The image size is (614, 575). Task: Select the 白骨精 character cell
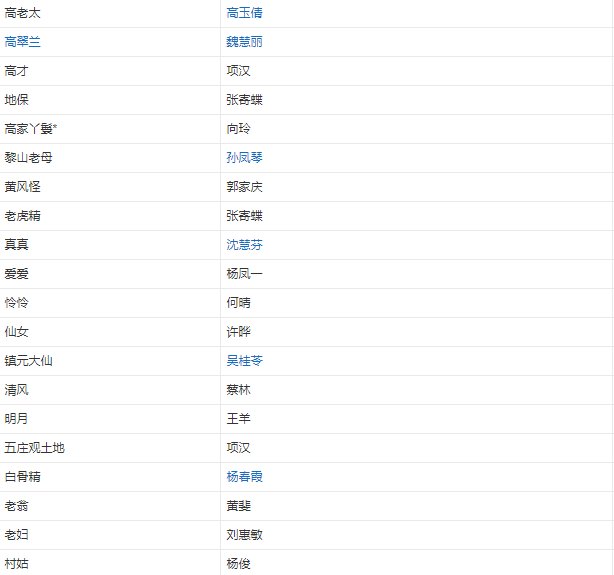tap(23, 477)
